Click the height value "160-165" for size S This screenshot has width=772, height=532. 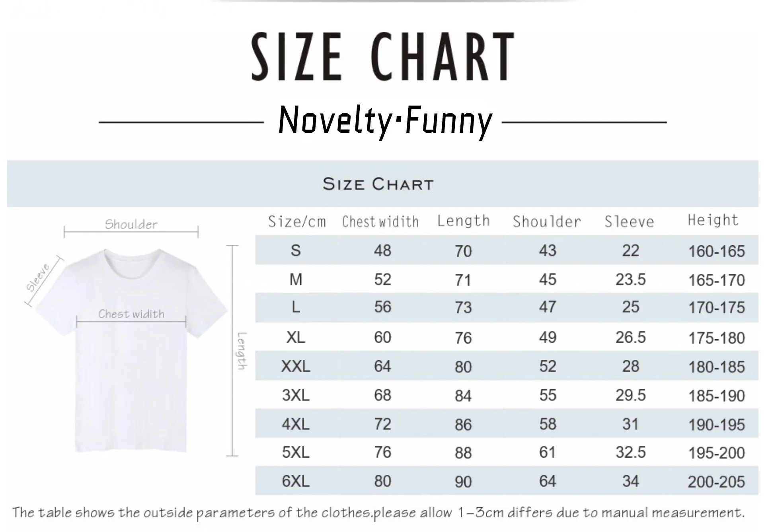coord(716,251)
